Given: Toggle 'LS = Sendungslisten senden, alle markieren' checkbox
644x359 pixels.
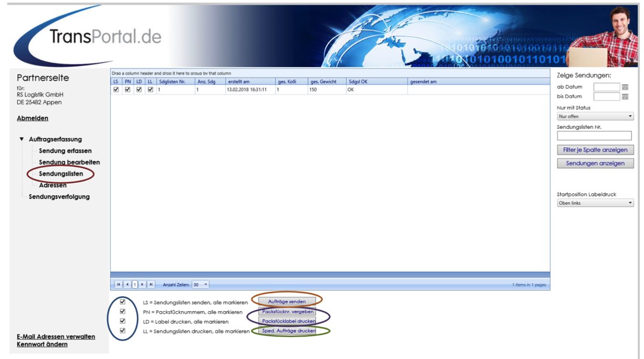Looking at the screenshot, I should click(123, 302).
